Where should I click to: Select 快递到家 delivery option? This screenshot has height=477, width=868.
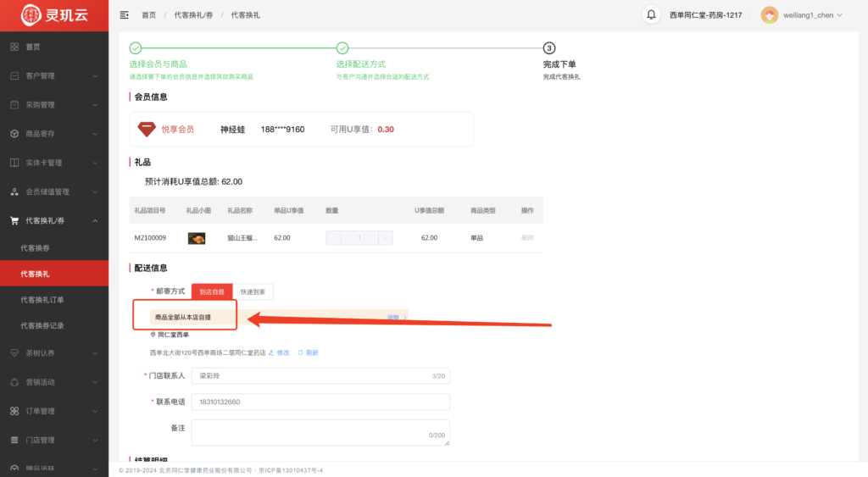[x=253, y=291]
